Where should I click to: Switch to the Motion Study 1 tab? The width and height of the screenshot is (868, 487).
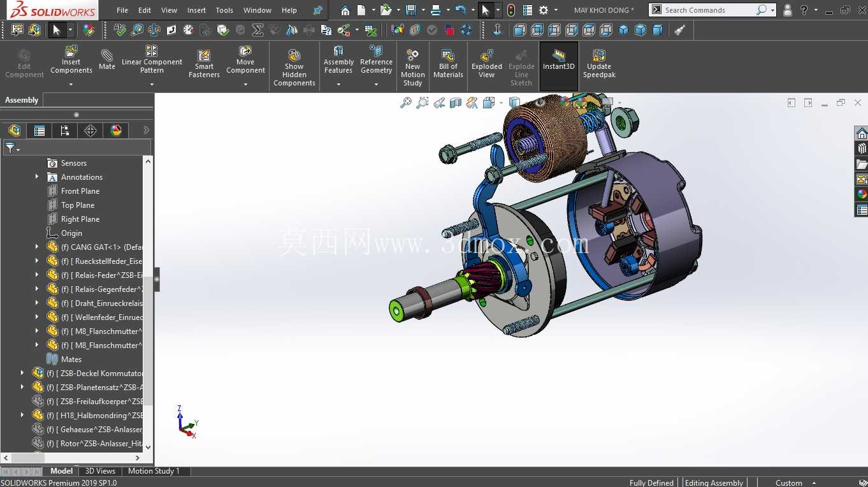pos(154,471)
